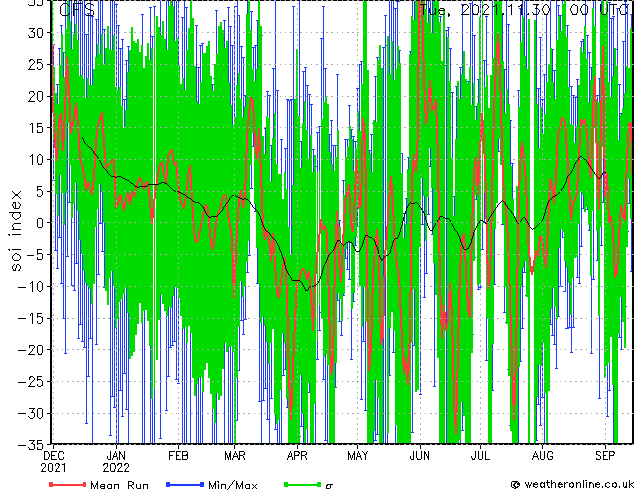
Task: Click the Mean Run legend label
Action: 120,485
